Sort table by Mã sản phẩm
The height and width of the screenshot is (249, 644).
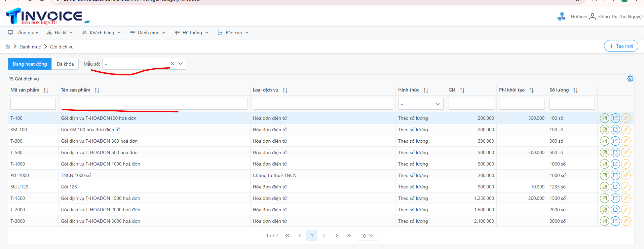point(46,90)
